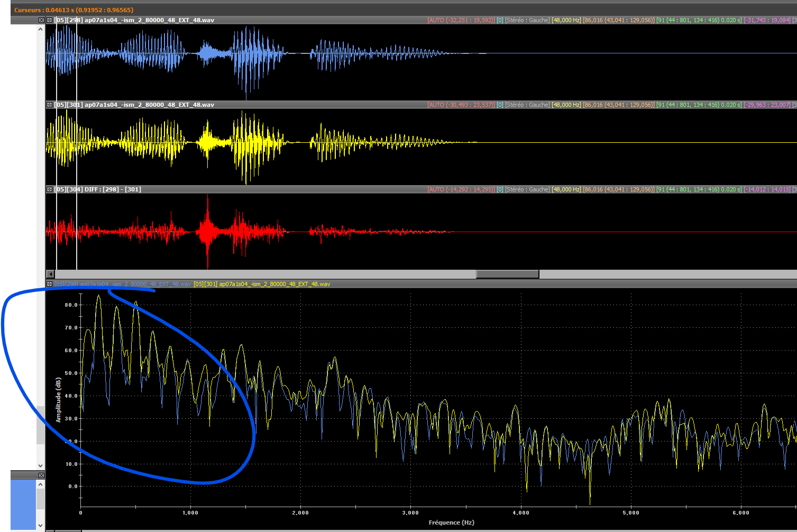
Task: Close the lower-left blue panel with X
Action: (41, 475)
